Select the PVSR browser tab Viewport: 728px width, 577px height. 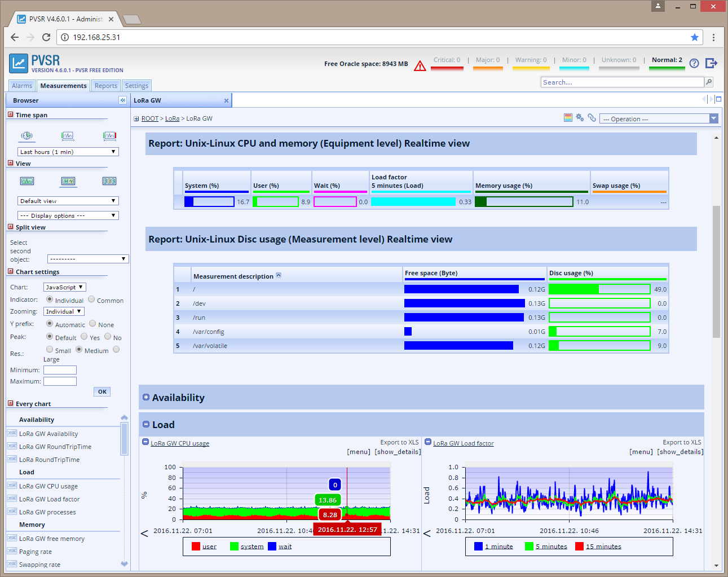tap(65, 19)
